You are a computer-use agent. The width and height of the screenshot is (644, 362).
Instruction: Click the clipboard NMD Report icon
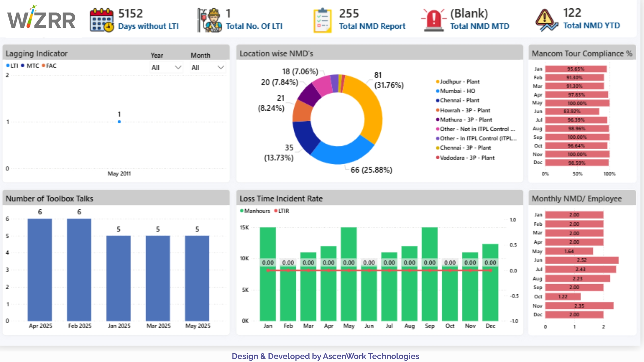[x=322, y=20]
